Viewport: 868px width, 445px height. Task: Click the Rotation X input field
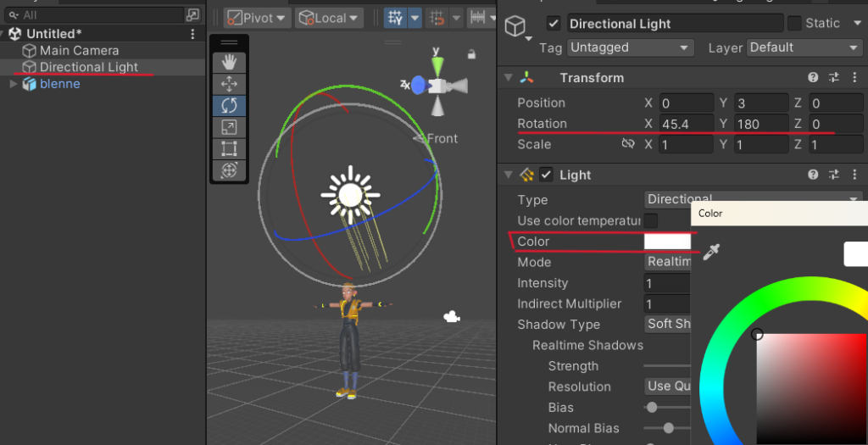(687, 124)
